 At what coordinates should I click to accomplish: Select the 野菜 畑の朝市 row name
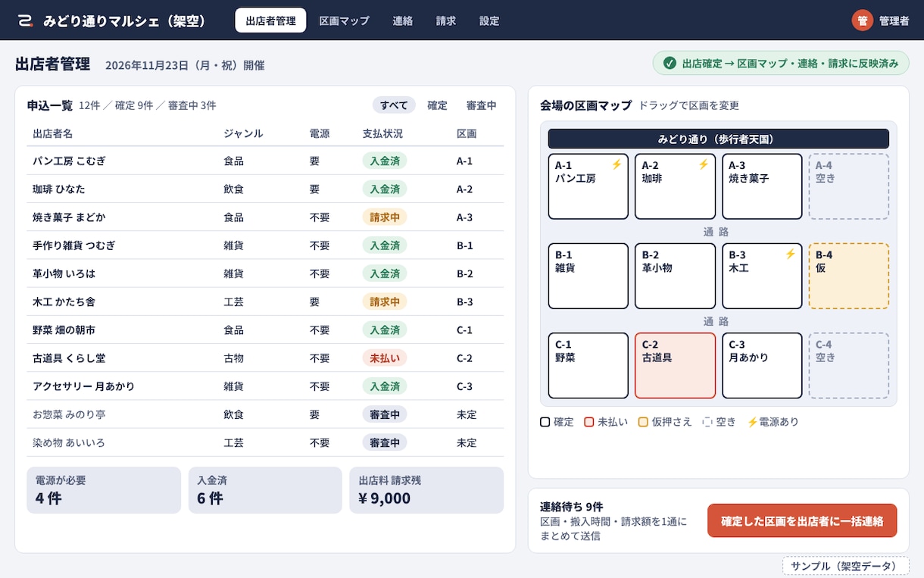(x=64, y=330)
